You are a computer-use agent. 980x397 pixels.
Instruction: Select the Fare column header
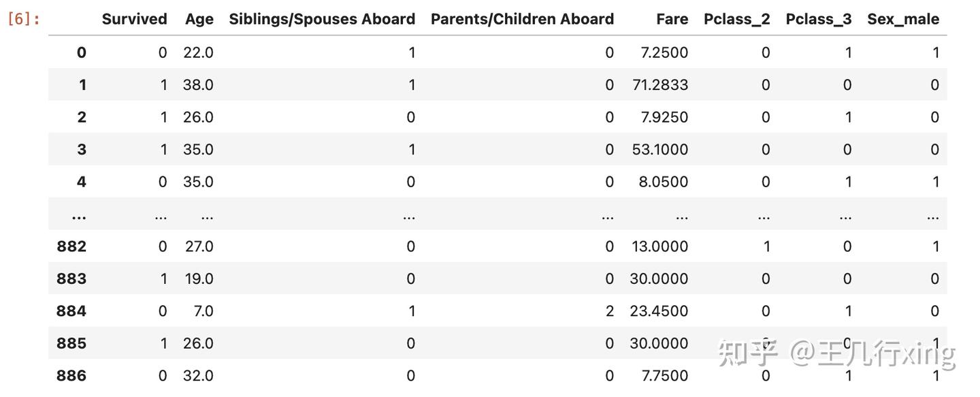click(672, 19)
